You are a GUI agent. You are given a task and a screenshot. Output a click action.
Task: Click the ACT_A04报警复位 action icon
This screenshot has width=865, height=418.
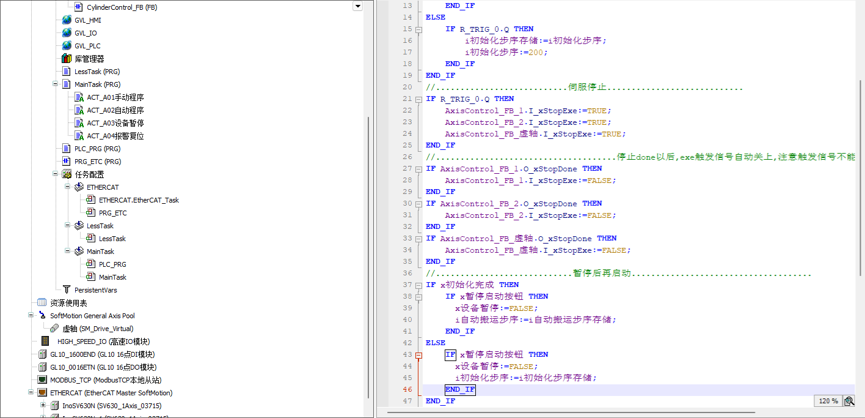pos(78,136)
